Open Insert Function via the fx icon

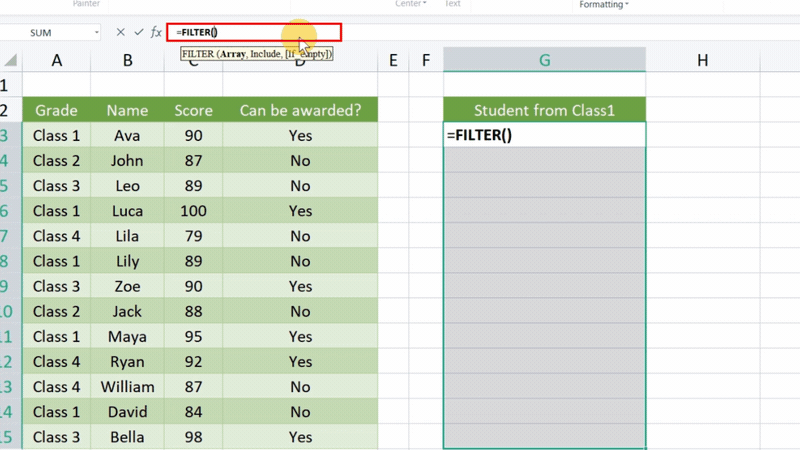pos(156,33)
